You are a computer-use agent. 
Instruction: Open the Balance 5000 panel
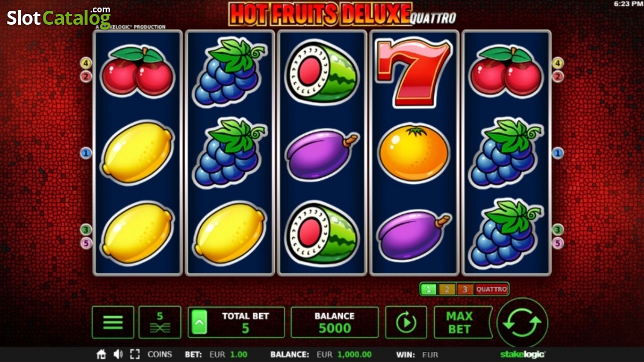pos(335,322)
